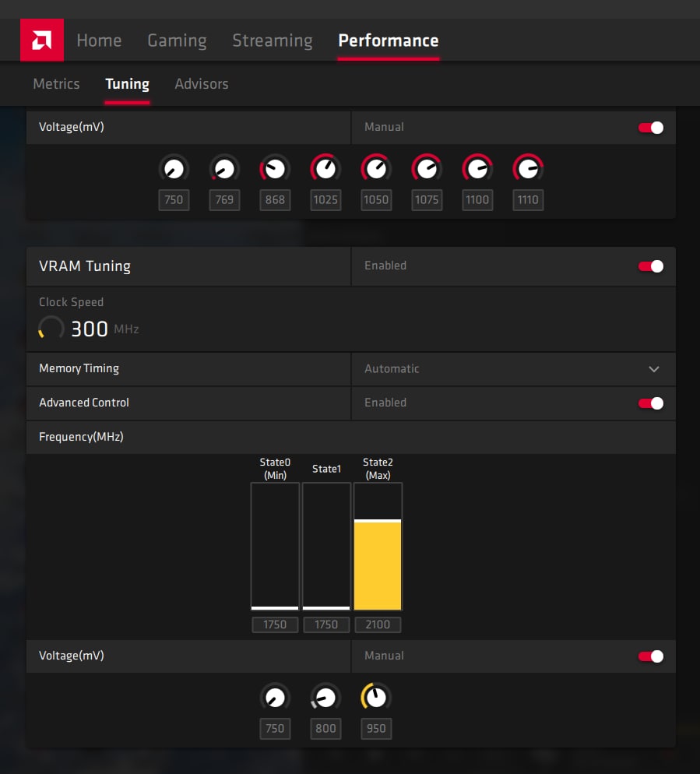The width and height of the screenshot is (700, 774).
Task: Click the GPU voltage field showing 750
Action: tap(174, 200)
